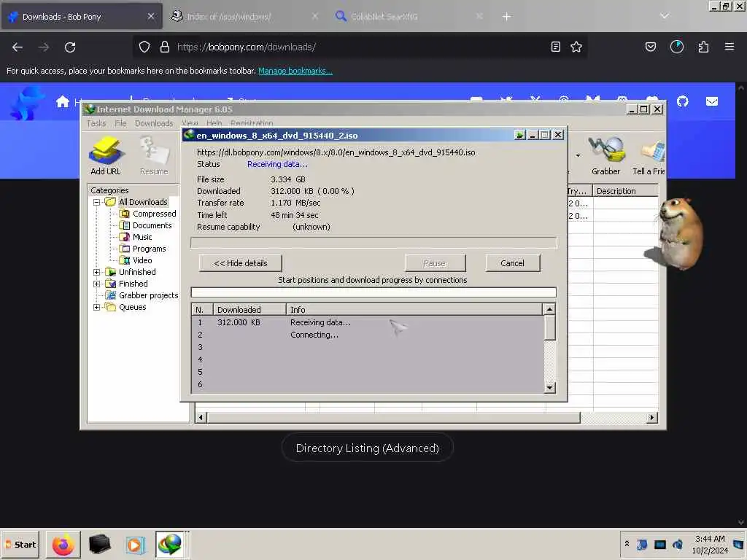Open the Start menu

coord(21,545)
